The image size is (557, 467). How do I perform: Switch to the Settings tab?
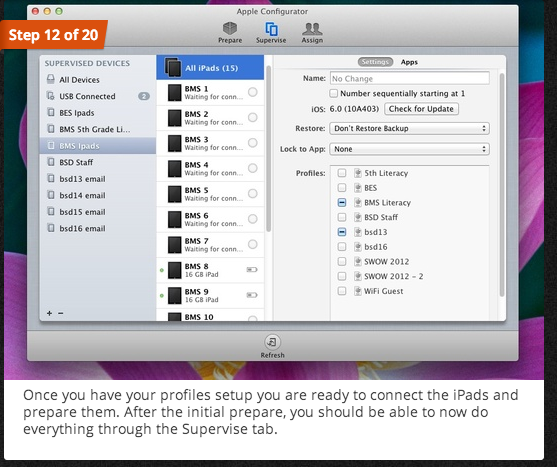coord(375,62)
